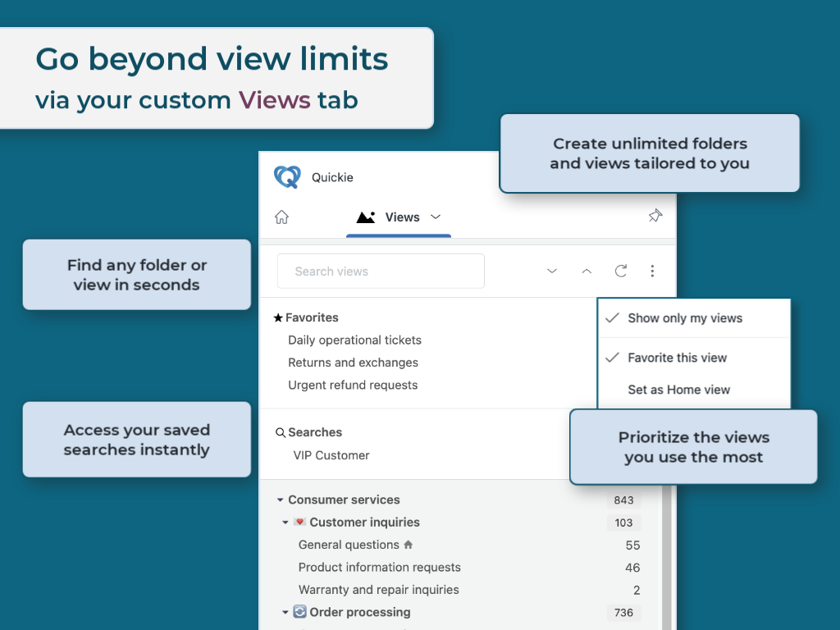Expand all folders with down chevron
The height and width of the screenshot is (630, 840).
(552, 272)
